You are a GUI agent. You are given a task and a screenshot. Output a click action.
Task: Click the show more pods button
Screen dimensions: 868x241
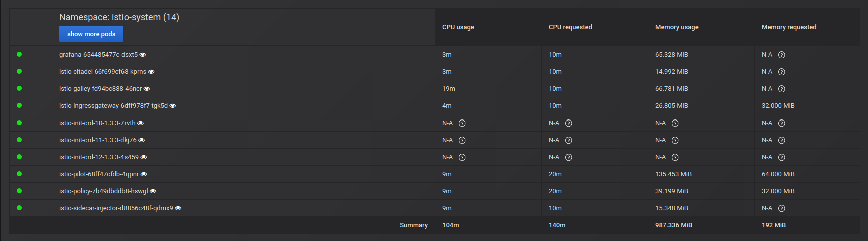[x=91, y=34]
